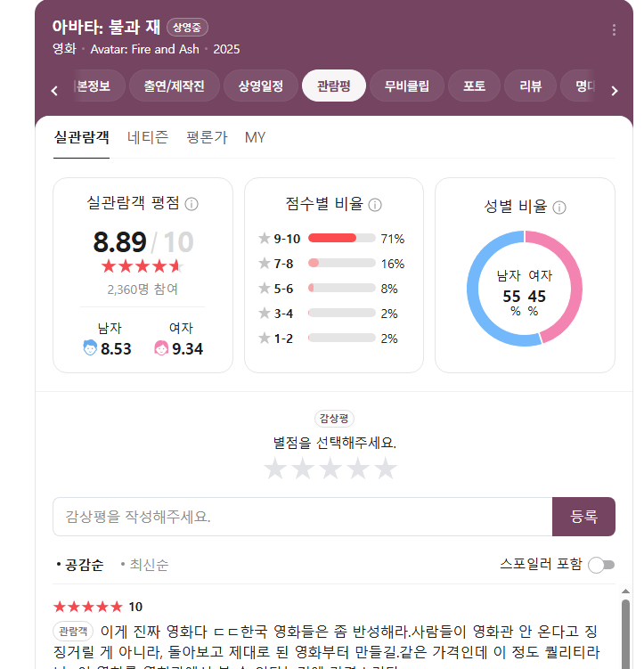Switch to the 네티즌 ratings tab
This screenshot has width=644, height=669.
tap(148, 137)
